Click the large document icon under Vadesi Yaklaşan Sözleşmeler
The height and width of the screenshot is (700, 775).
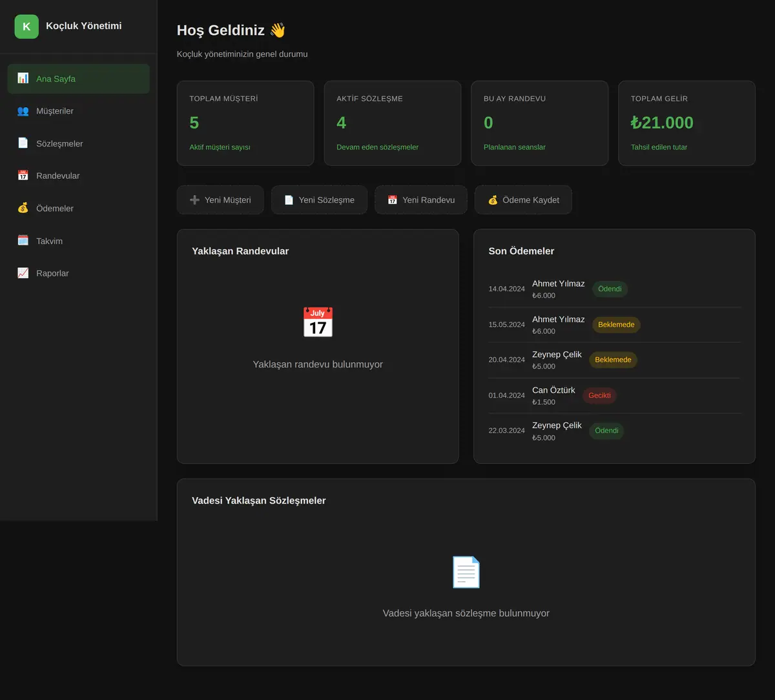point(466,571)
